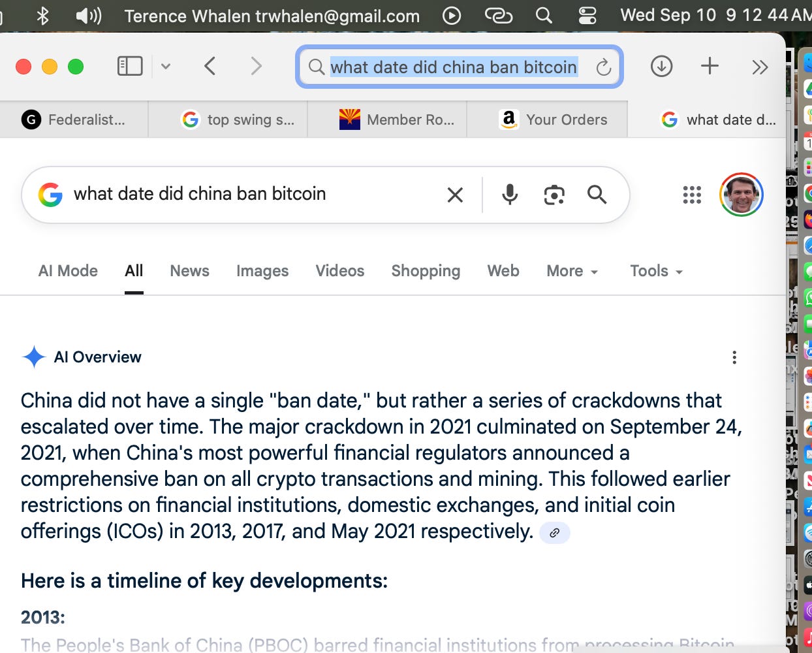Reload the current page
The image size is (812, 653).
point(604,67)
